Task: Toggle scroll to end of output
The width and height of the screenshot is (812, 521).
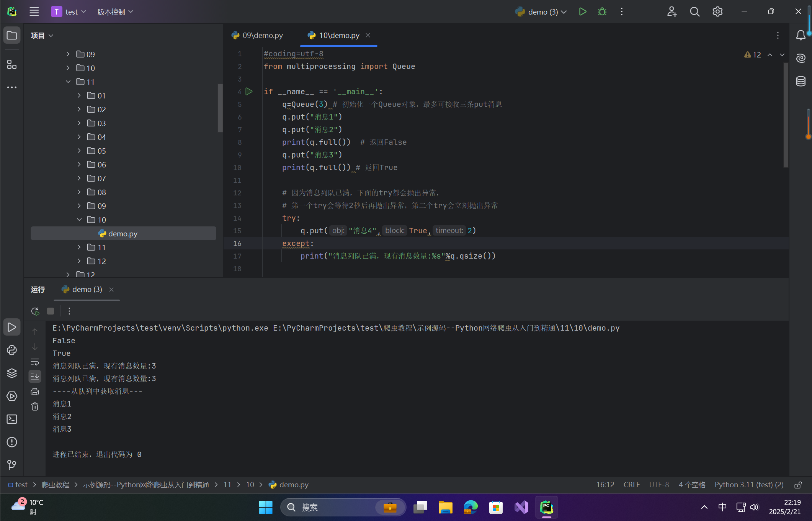Action: [x=35, y=376]
